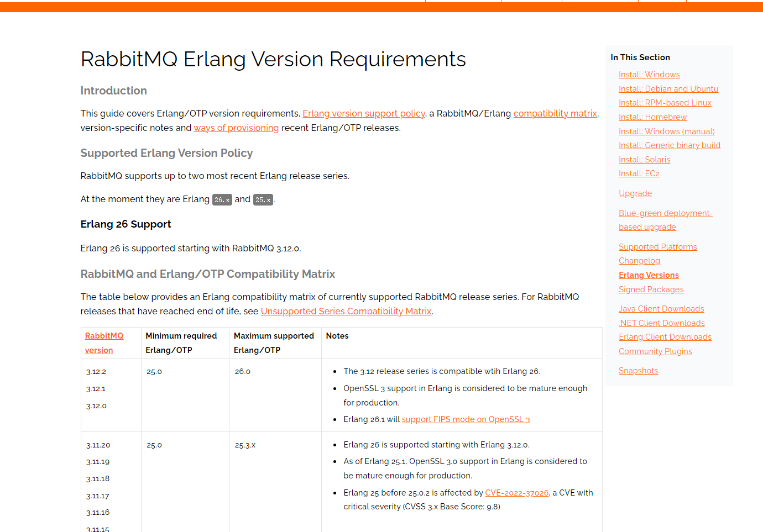Open the Erlang version support policy link
Screen dimensions: 763x532
pos(364,113)
